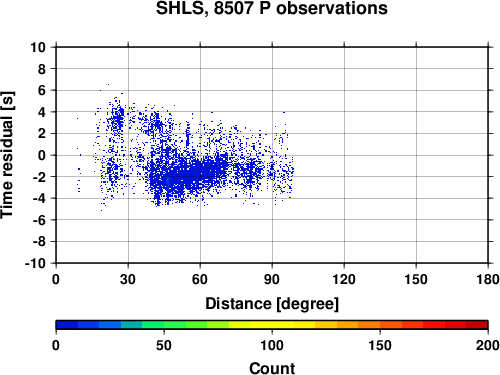Click the Time residual [s] axis label
The image size is (500, 375).
point(7,155)
